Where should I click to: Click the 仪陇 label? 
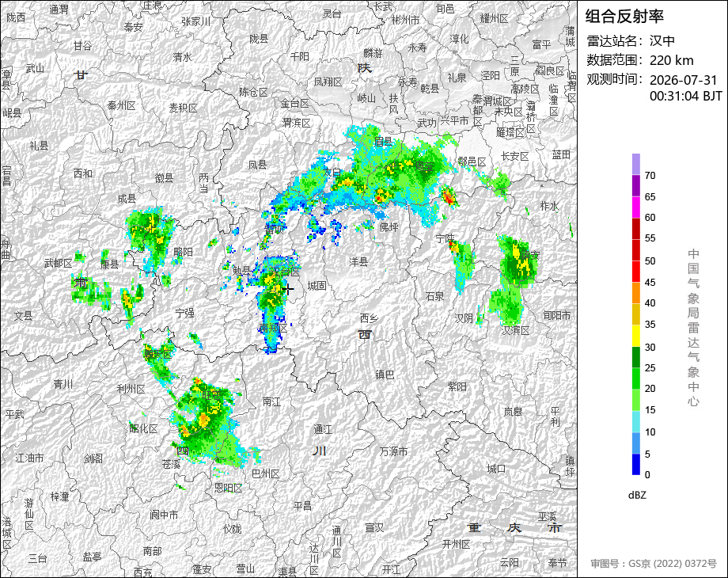click(232, 529)
